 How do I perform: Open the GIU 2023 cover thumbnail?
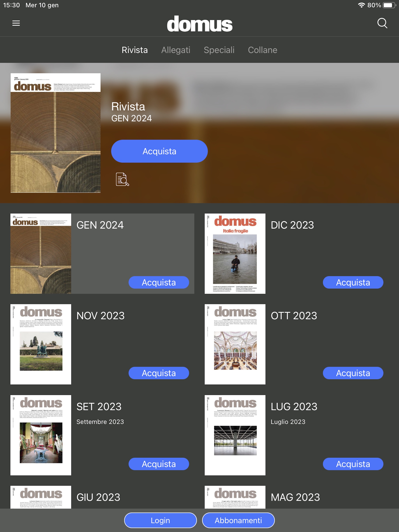(x=41, y=497)
